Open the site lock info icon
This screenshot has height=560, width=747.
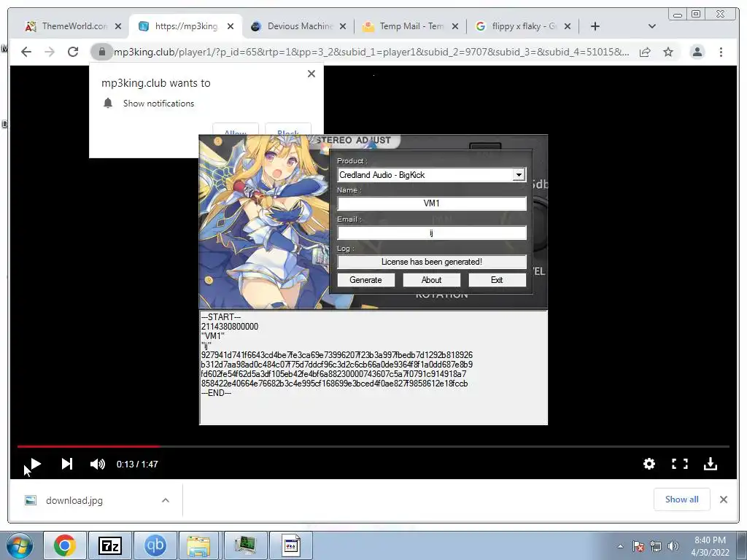coord(101,52)
